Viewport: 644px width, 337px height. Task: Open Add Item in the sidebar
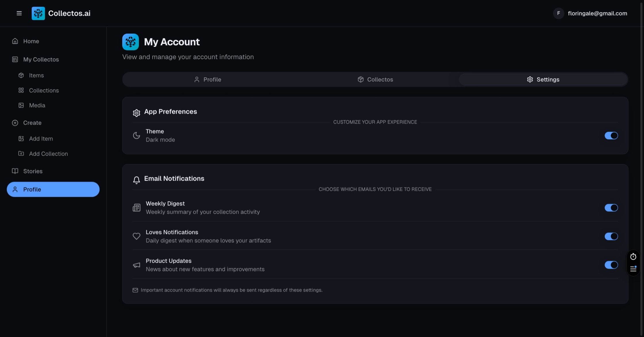point(41,139)
